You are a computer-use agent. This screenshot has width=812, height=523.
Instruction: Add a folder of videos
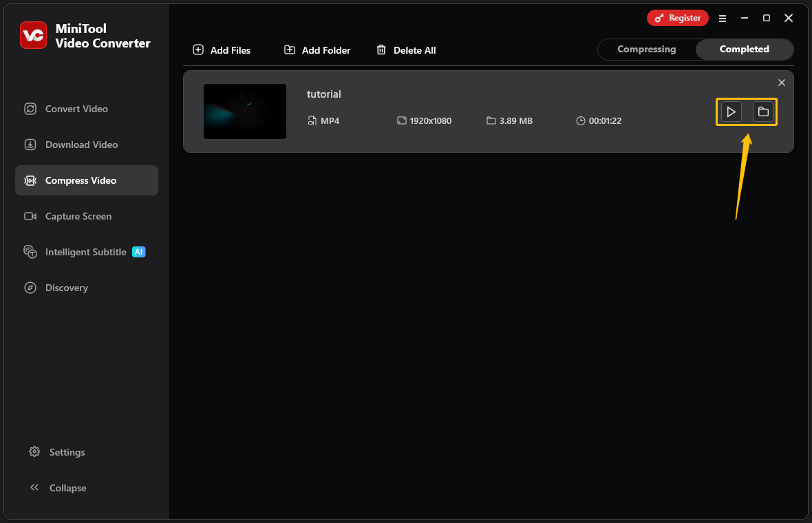tap(317, 50)
